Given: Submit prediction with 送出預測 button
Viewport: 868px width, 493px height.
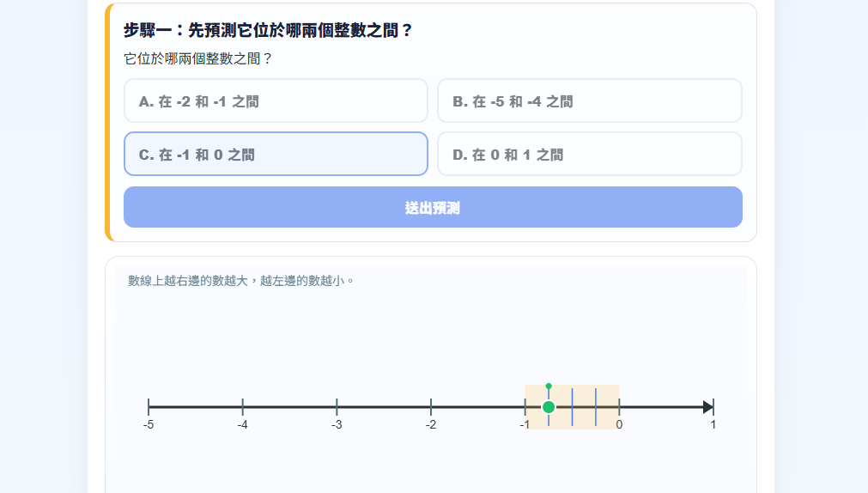Looking at the screenshot, I should click(x=433, y=207).
